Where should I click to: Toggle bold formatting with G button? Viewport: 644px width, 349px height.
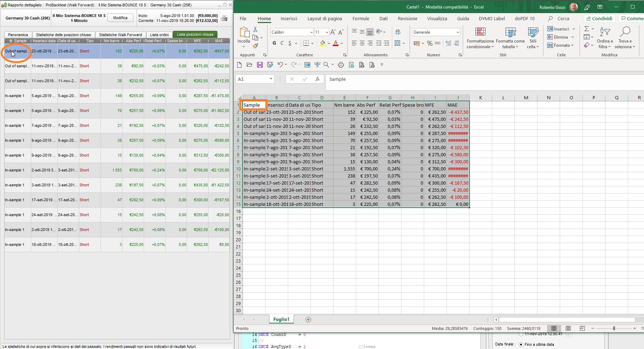click(x=274, y=43)
